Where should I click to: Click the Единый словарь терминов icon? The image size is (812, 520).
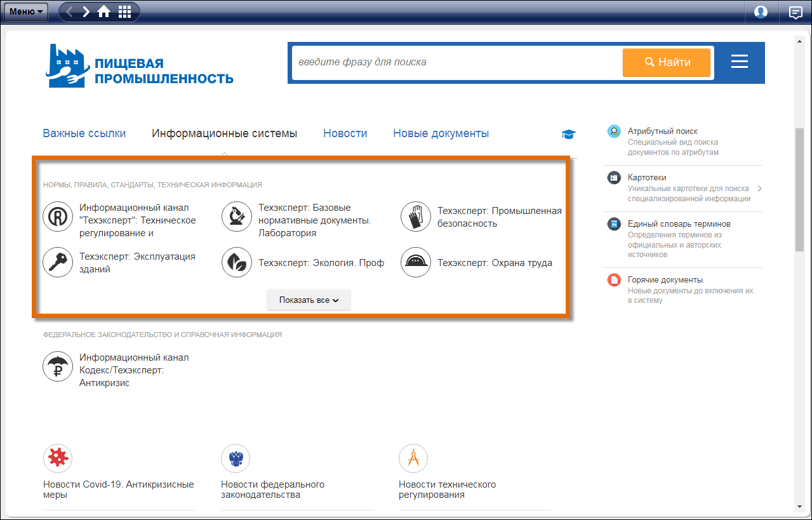pyautogui.click(x=613, y=224)
